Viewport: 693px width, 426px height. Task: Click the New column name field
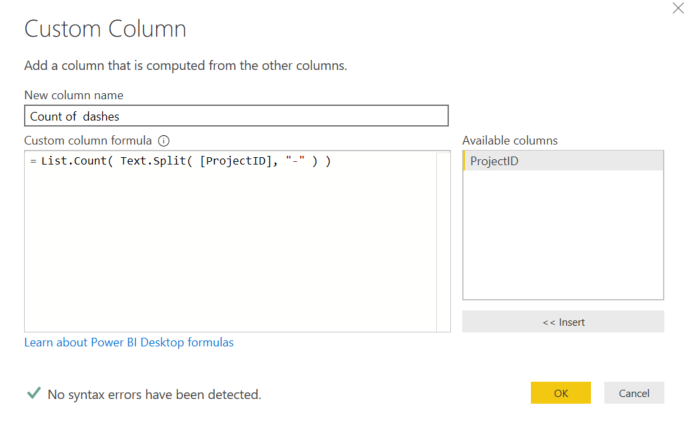click(236, 116)
